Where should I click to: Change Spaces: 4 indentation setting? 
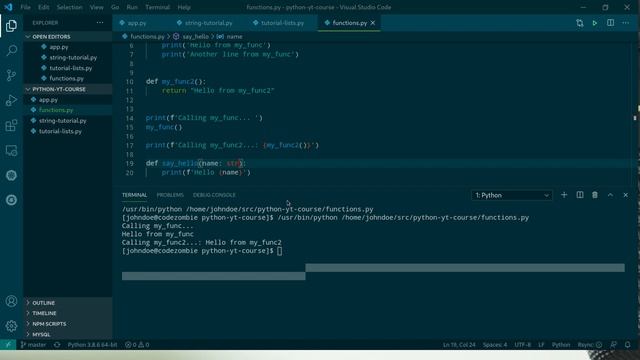[x=495, y=344]
